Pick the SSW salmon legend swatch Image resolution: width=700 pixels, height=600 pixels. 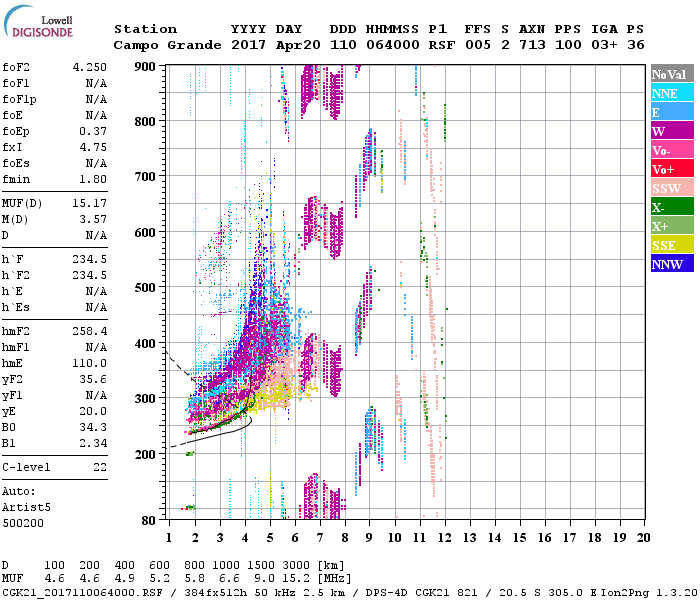coord(672,188)
